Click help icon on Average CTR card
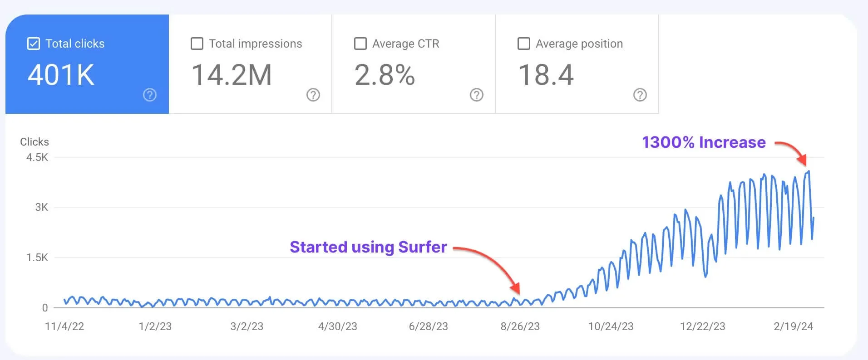The height and width of the screenshot is (360, 868). point(476,95)
